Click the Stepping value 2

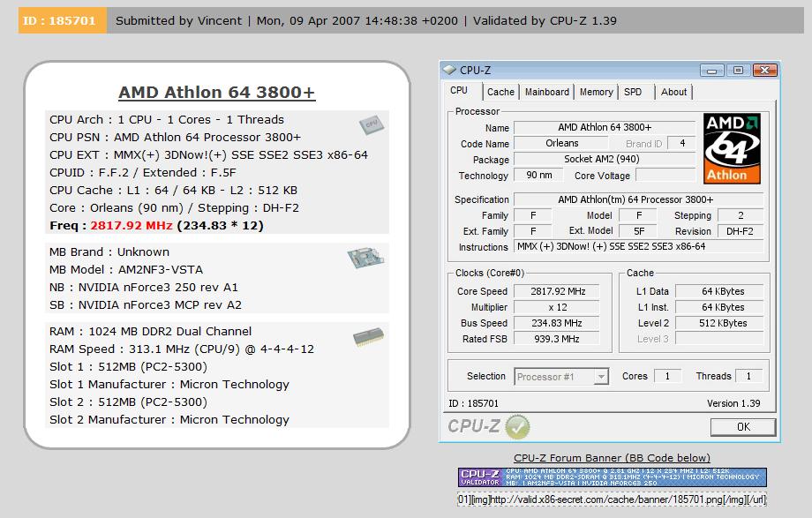[x=741, y=215]
